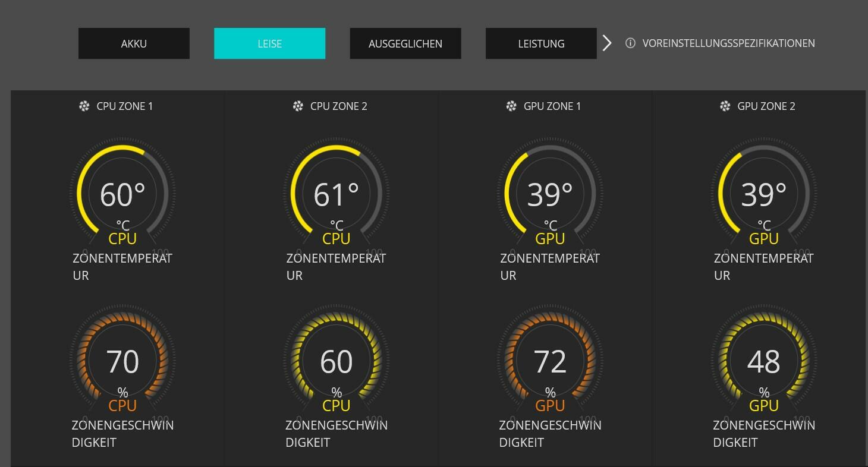
Task: Click the fan icon beside GPU ZONE 2
Action: [x=725, y=106]
